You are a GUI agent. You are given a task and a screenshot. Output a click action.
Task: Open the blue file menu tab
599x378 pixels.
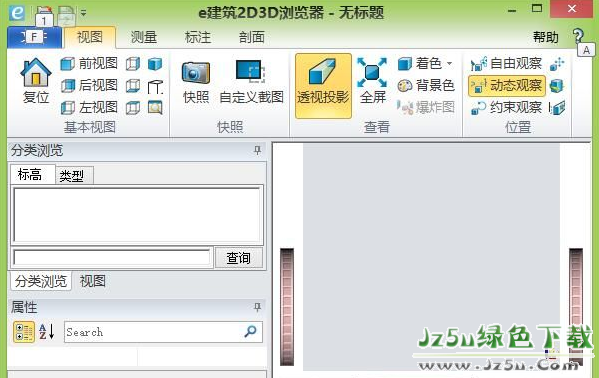click(x=34, y=37)
